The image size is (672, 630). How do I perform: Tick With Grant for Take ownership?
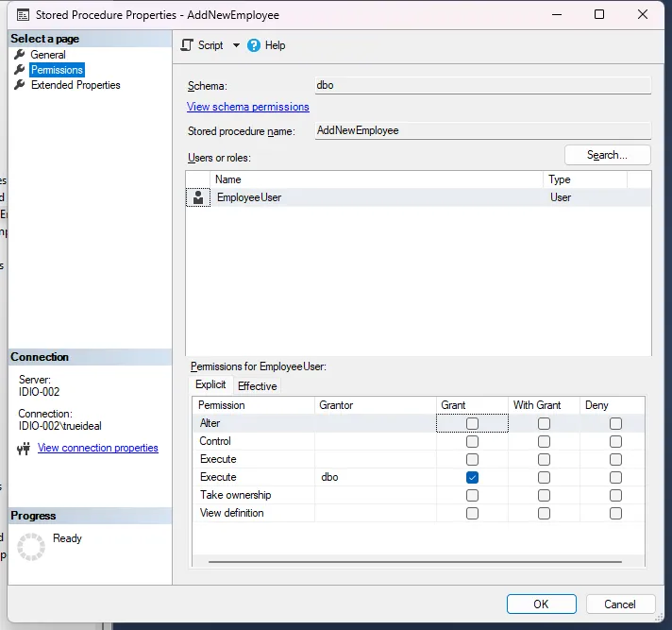pyautogui.click(x=544, y=495)
